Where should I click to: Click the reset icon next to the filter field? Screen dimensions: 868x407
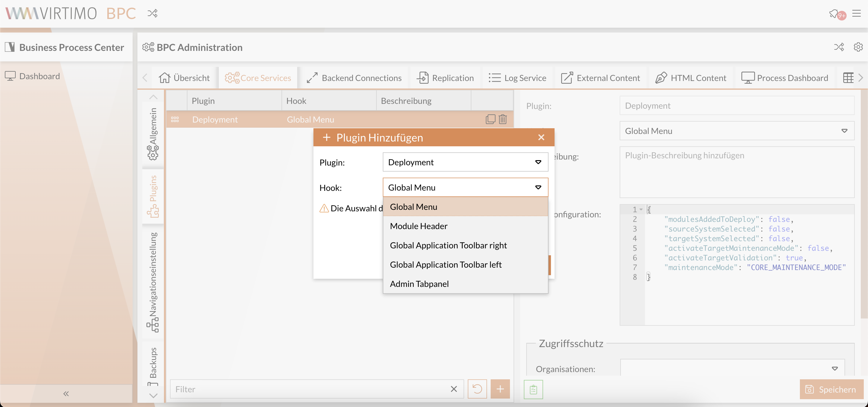(477, 389)
